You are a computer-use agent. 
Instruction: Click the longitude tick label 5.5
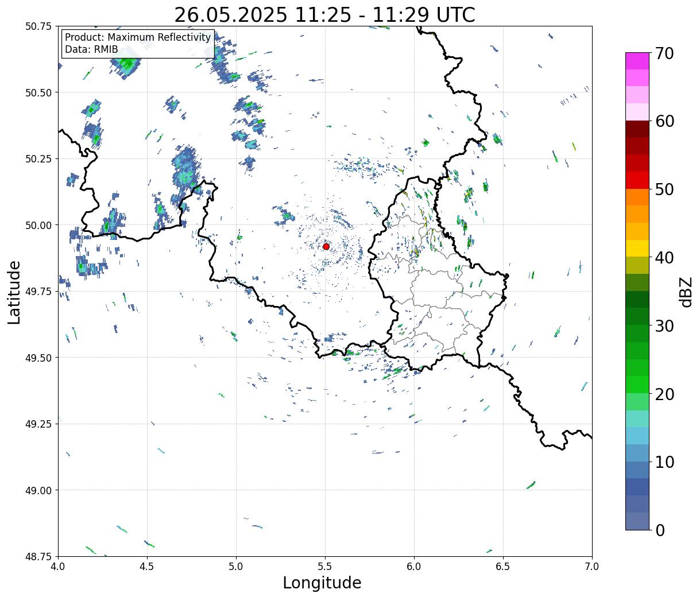(325, 567)
